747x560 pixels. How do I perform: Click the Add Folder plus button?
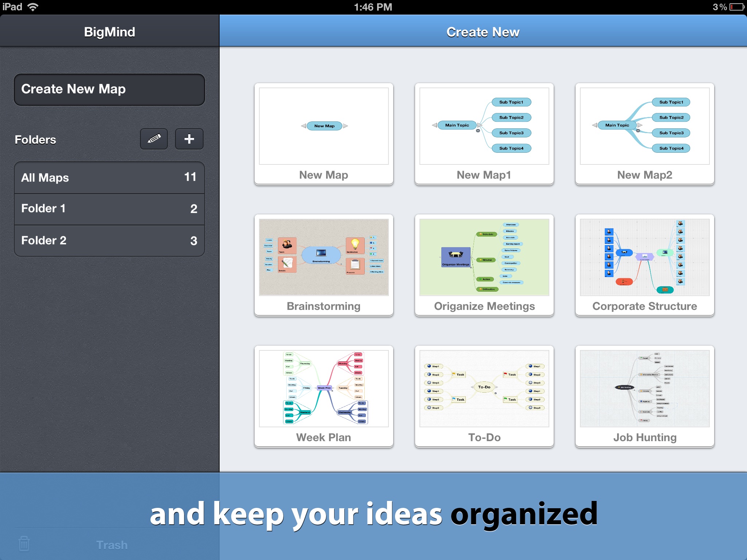(189, 139)
